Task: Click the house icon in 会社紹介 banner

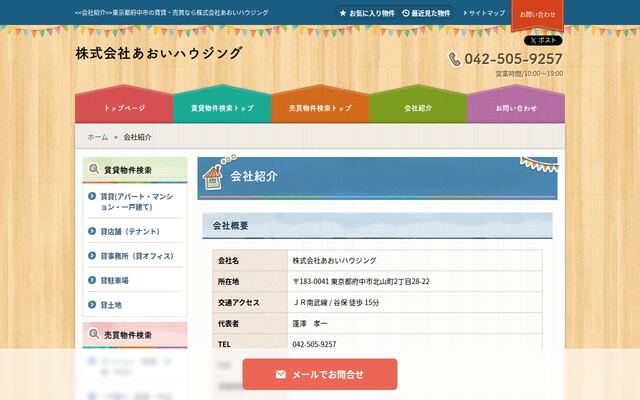Action: pyautogui.click(x=213, y=177)
